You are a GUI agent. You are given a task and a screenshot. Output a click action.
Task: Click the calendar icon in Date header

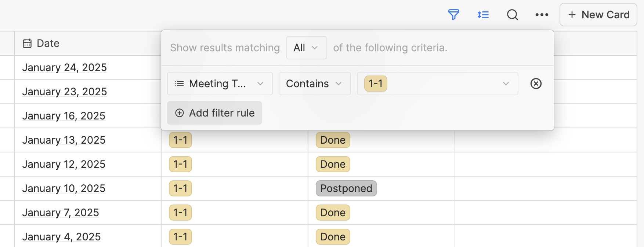coord(27,43)
